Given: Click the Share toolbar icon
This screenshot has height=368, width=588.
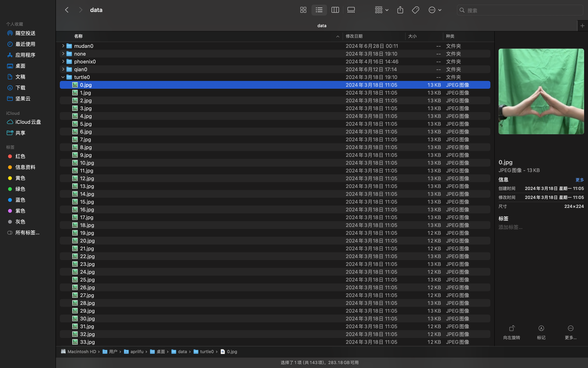Looking at the screenshot, I should [x=400, y=10].
